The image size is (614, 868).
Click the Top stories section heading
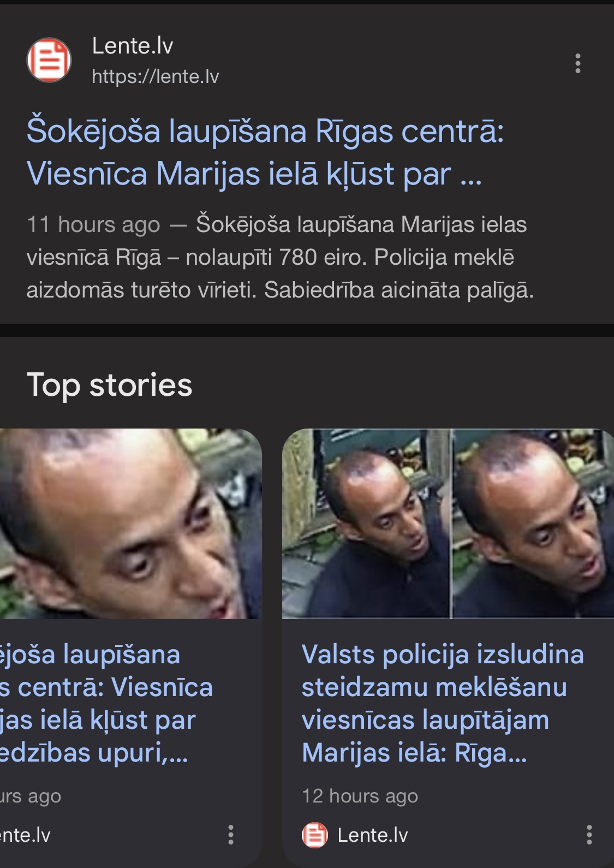[x=110, y=385]
